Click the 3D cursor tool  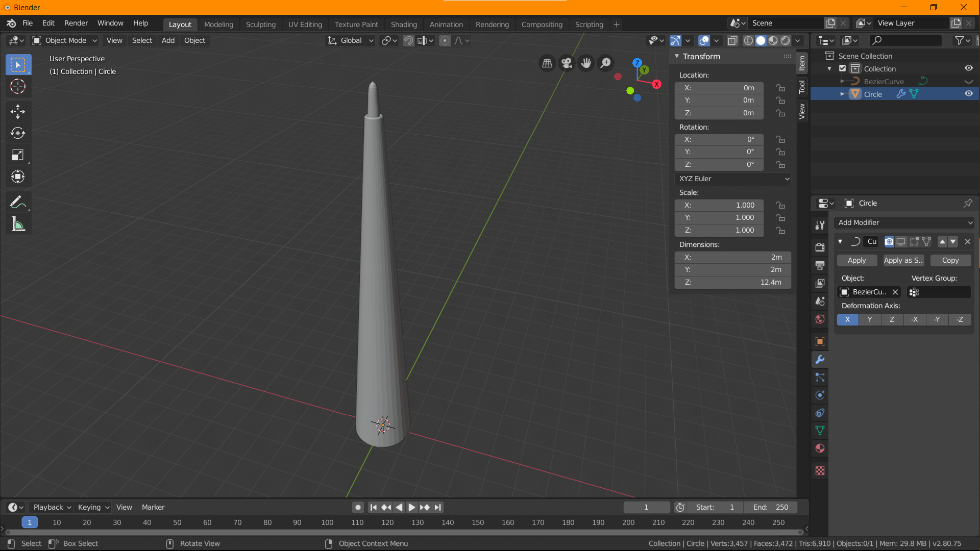click(18, 87)
